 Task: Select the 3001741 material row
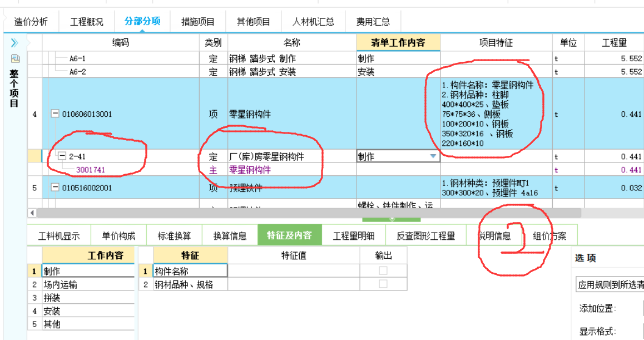pyautogui.click(x=90, y=169)
